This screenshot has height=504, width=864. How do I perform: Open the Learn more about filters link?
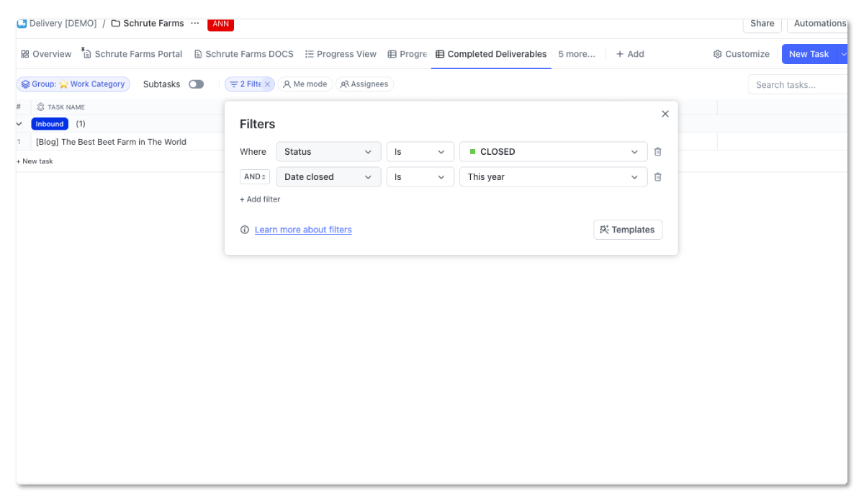302,229
